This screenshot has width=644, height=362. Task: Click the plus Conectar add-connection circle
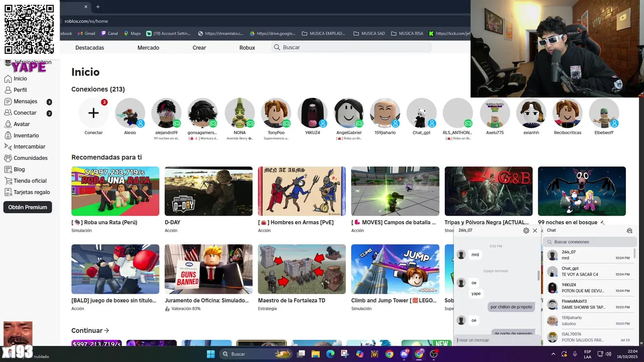pos(94,113)
